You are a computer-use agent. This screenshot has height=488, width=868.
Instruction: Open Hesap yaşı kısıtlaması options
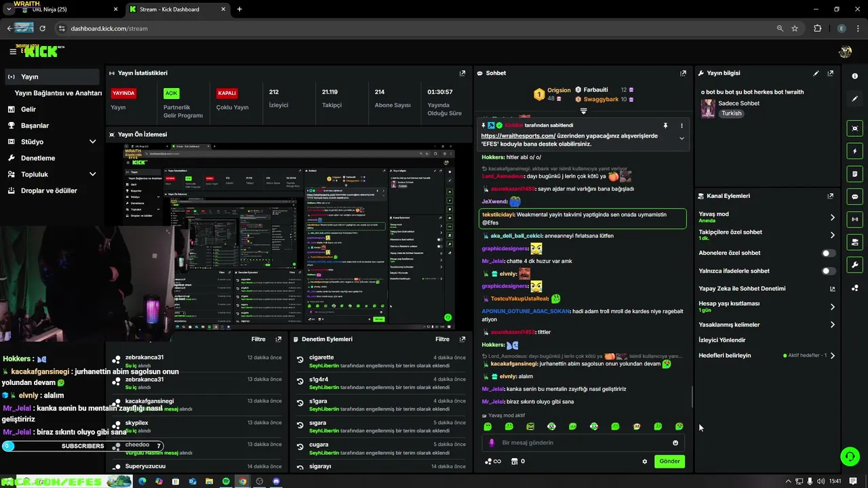[x=767, y=306]
